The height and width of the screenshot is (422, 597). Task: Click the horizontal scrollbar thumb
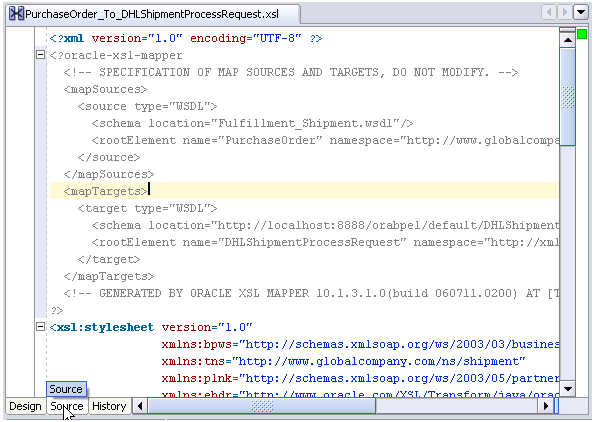click(x=262, y=406)
